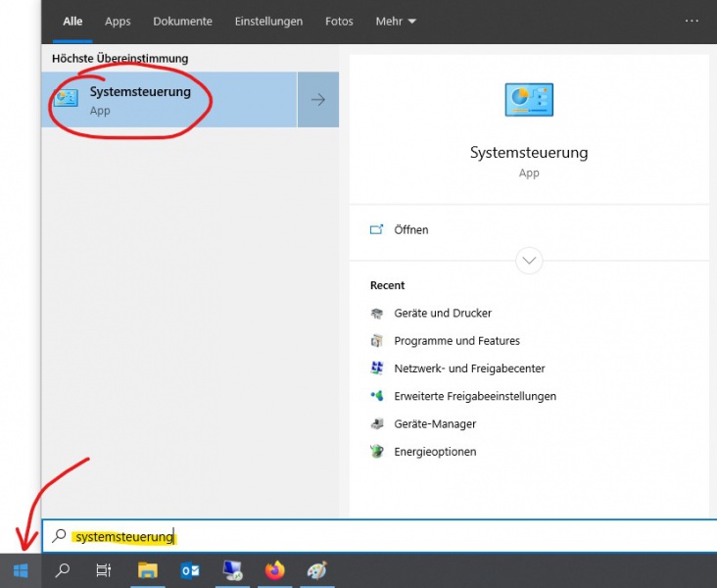Click the Energieoptionen icon
717x588 pixels.
[x=377, y=452]
